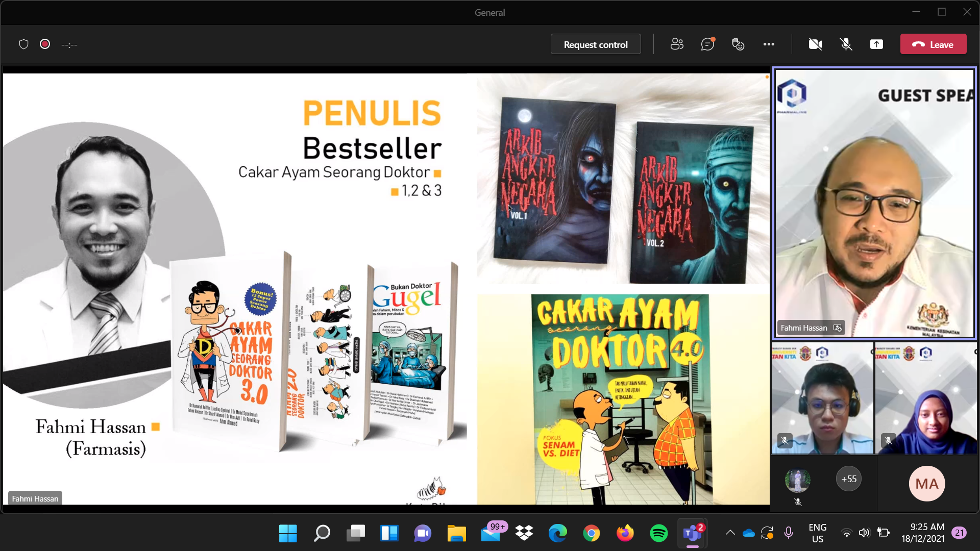This screenshot has height=551, width=980.
Task: Turn on the camera
Action: pyautogui.click(x=815, y=44)
